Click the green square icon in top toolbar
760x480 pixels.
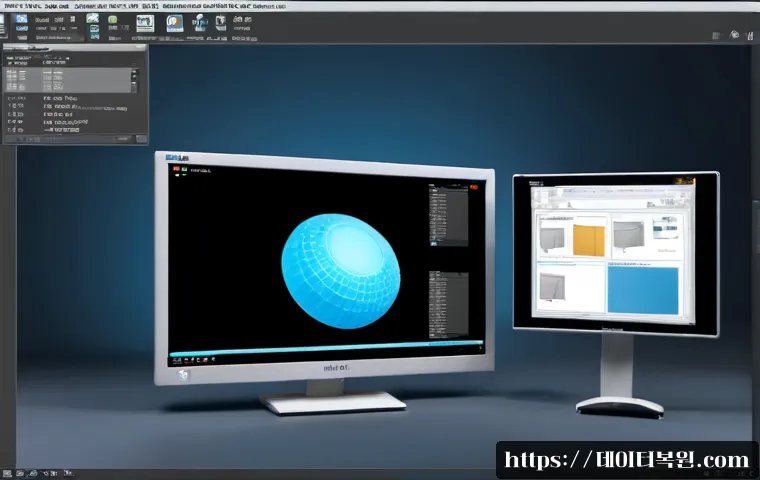(x=112, y=20)
